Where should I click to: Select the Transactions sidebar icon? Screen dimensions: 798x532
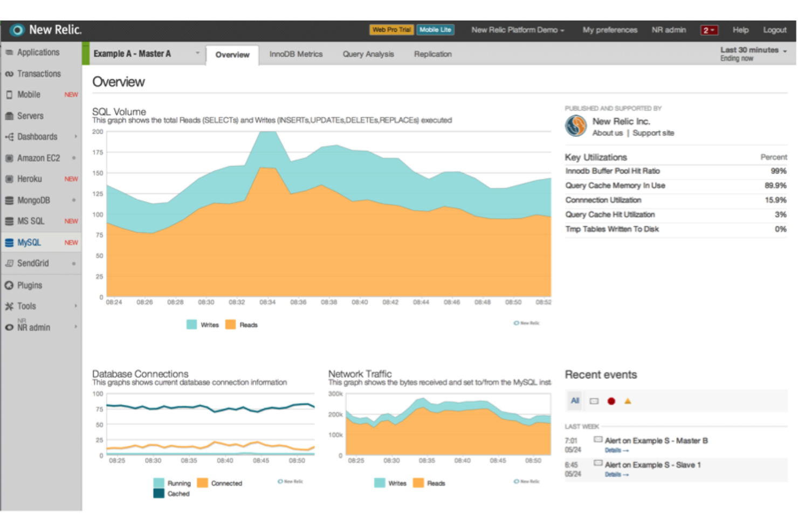9,74
